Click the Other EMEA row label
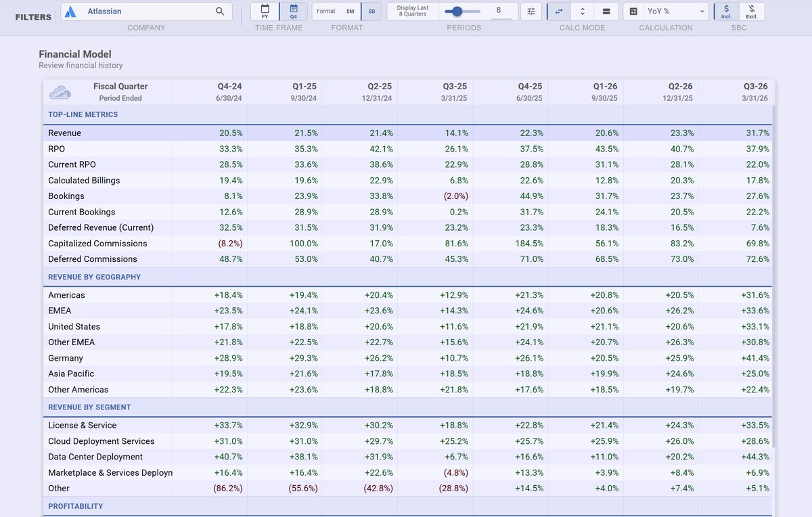 (73, 342)
